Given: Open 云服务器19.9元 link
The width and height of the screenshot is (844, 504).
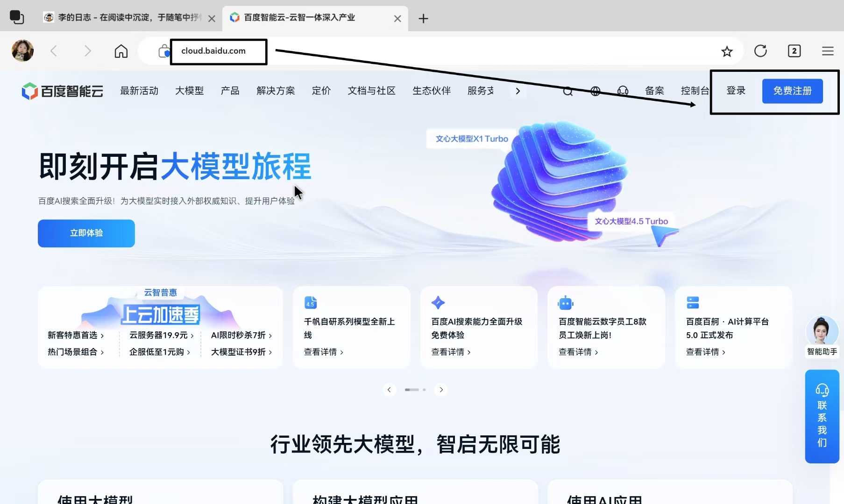Looking at the screenshot, I should pos(161,335).
